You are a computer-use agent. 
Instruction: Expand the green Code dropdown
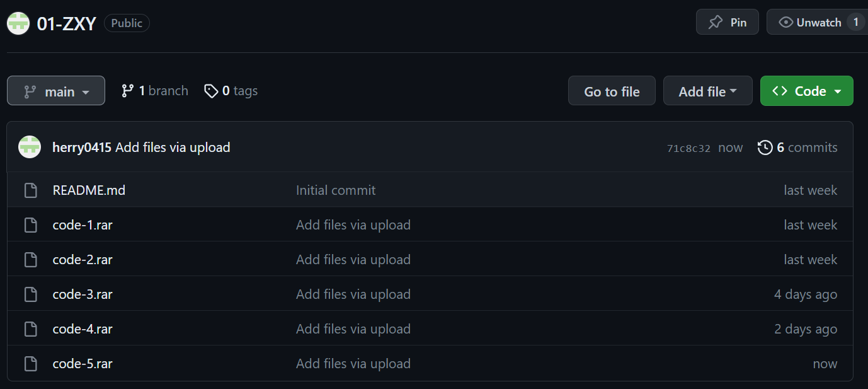[806, 91]
